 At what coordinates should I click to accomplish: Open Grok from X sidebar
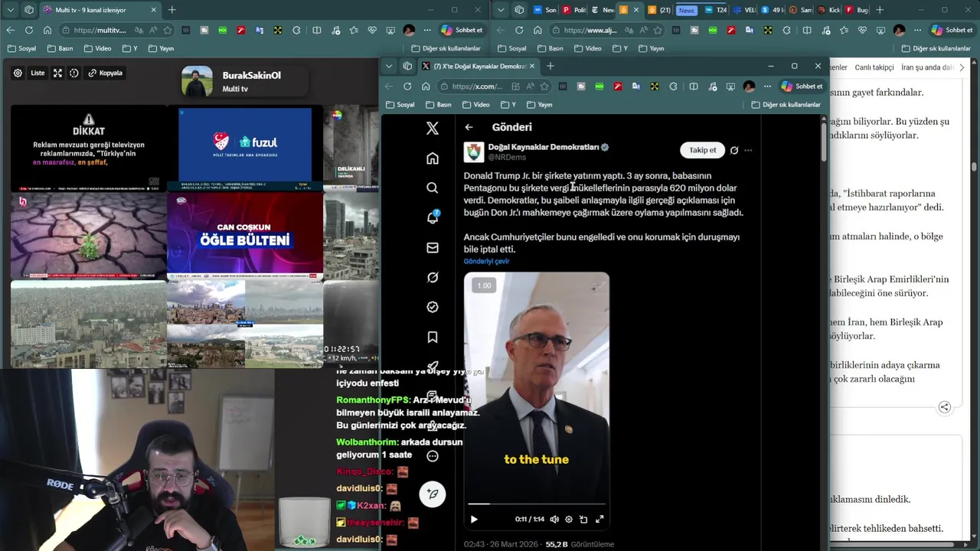(433, 277)
